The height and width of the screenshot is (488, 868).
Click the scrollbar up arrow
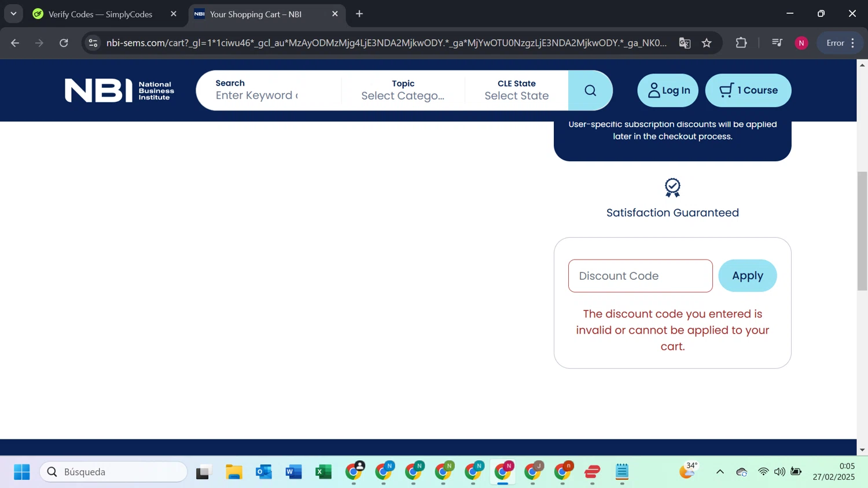(862, 65)
